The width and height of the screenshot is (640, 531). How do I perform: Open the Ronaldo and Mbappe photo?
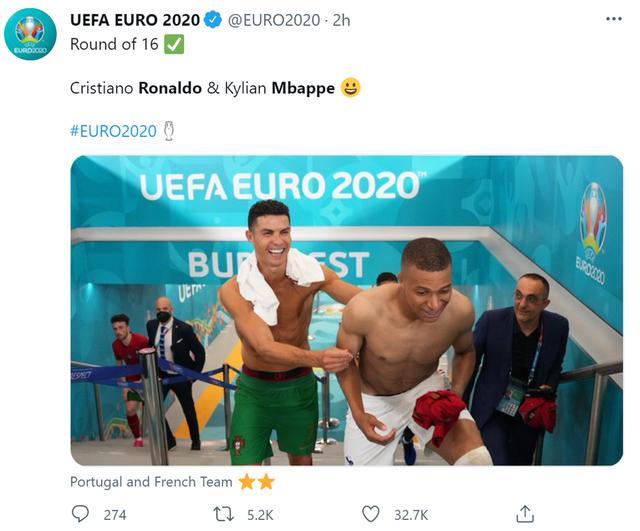pos(346,310)
